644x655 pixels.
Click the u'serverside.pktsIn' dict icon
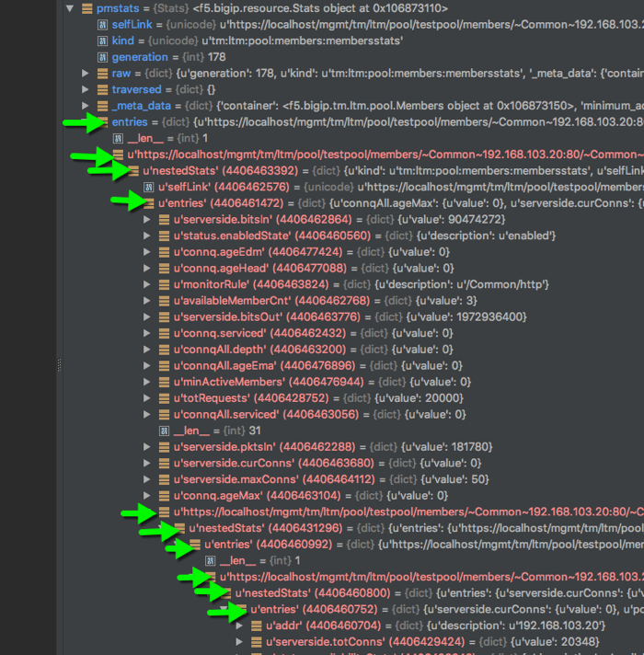tap(164, 447)
